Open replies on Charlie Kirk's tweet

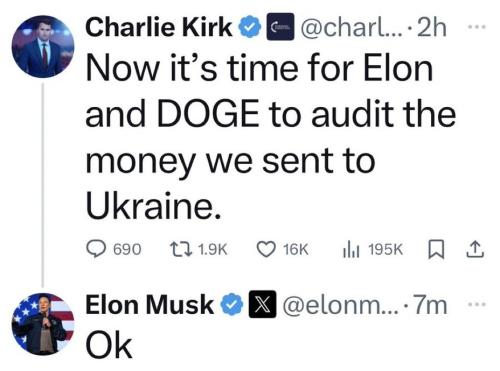point(114,249)
